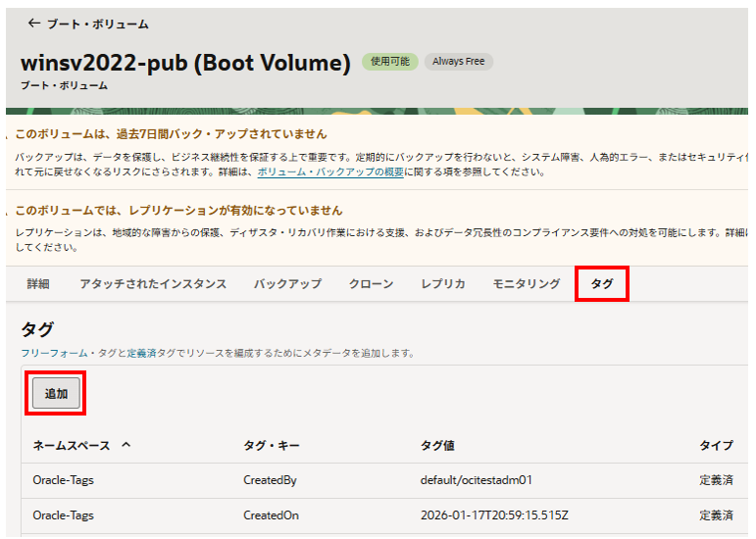Select the default/ocitestadm01 tag value cell
The image size is (756, 539).
476,480
